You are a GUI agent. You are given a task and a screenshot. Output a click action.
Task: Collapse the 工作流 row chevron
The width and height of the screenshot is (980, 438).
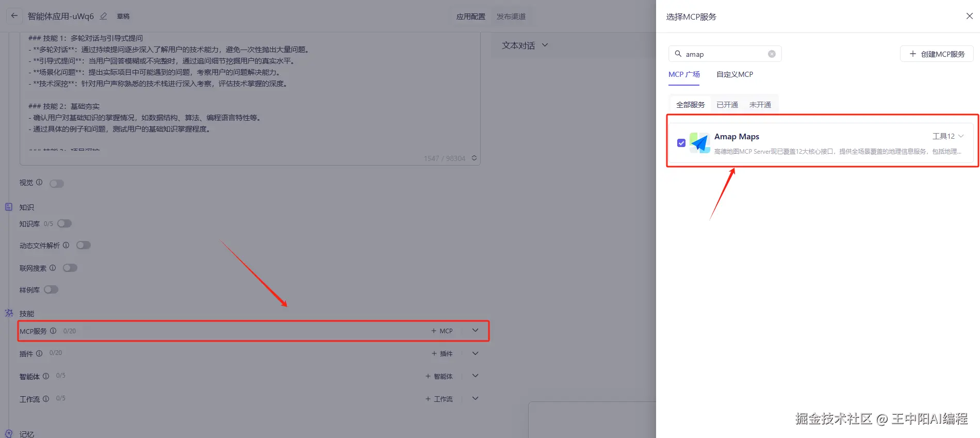[x=476, y=399]
